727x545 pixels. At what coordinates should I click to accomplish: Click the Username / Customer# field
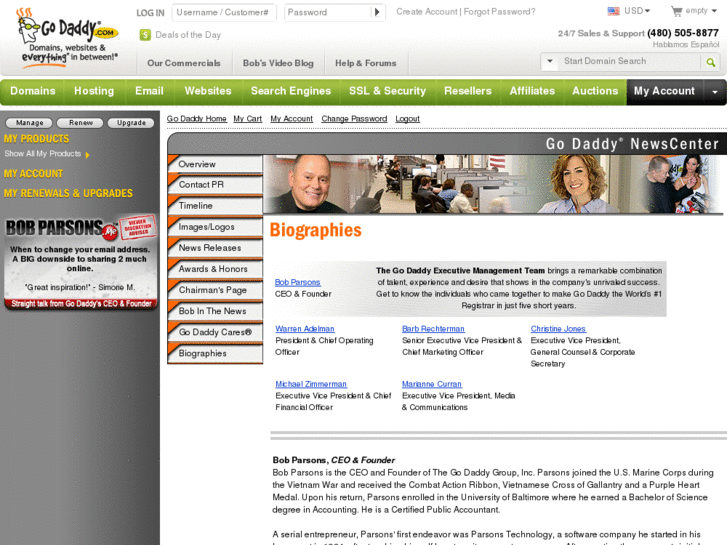[x=224, y=13]
